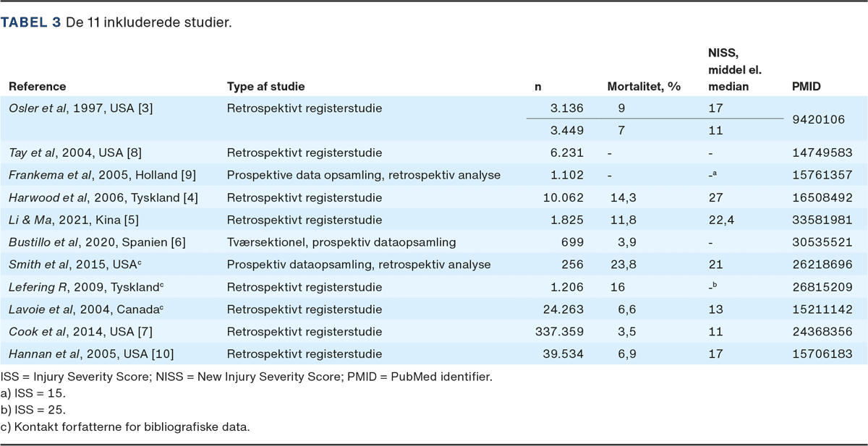Click the TABEL 3 title label
The image size is (868, 446).
point(30,22)
